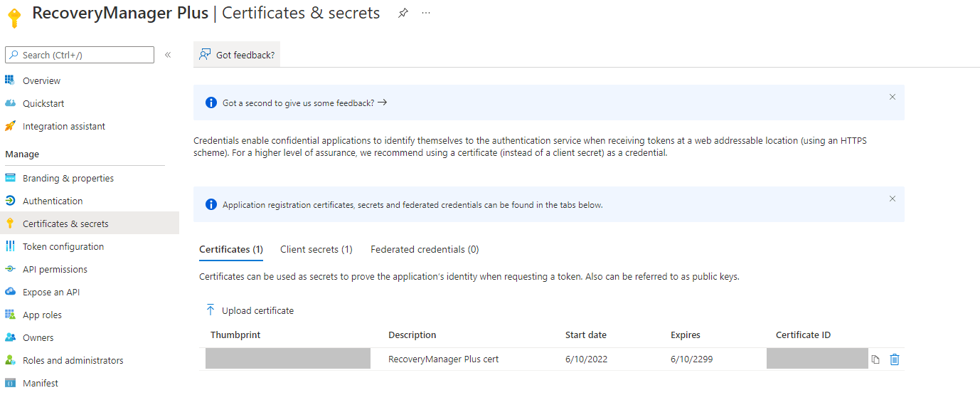
Task: Close the application registration info banner
Action: click(893, 199)
